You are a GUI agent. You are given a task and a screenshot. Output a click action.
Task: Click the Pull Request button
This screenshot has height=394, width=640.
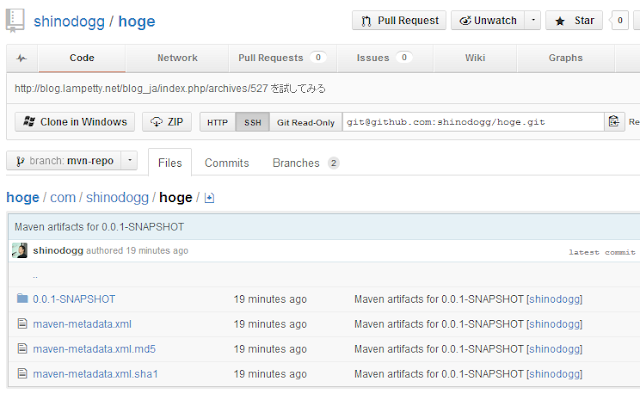click(x=399, y=20)
